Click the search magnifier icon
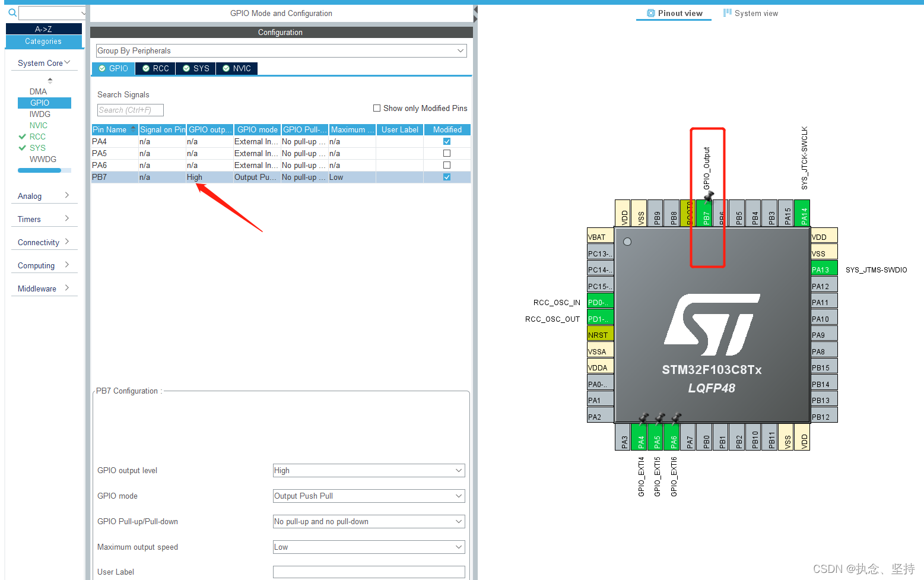 pyautogui.click(x=12, y=12)
